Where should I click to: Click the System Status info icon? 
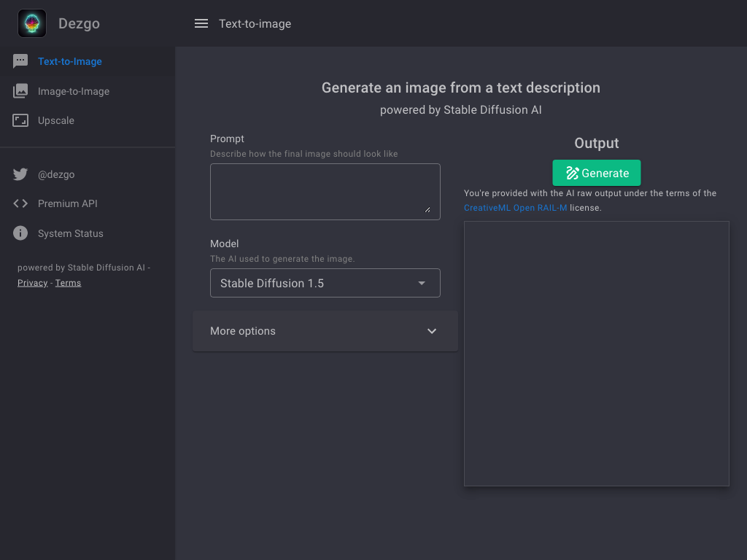20,233
